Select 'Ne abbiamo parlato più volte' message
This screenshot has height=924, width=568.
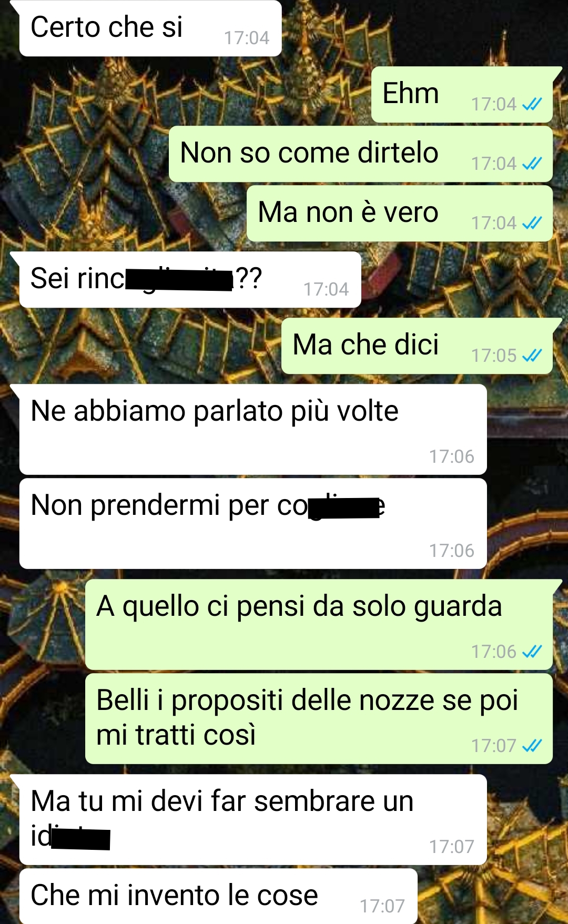tap(253, 429)
